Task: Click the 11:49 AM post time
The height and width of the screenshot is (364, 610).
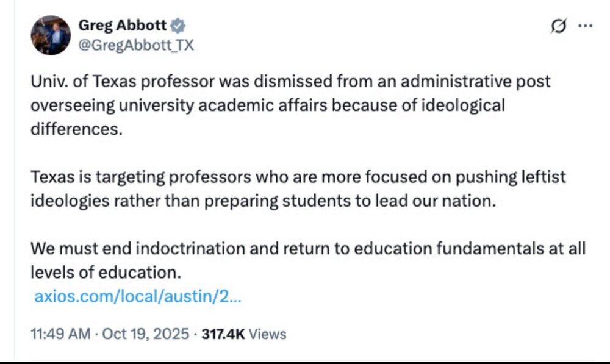Action: tap(60, 334)
